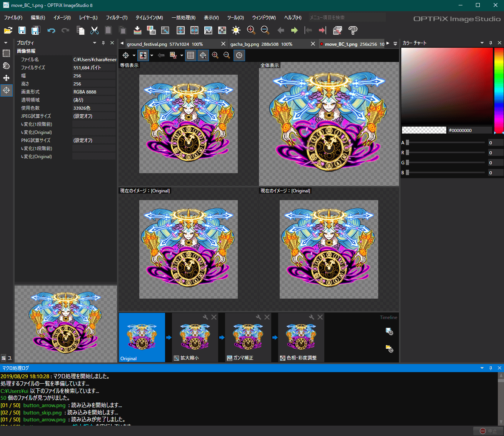Copy using the documents icon

(x=80, y=30)
